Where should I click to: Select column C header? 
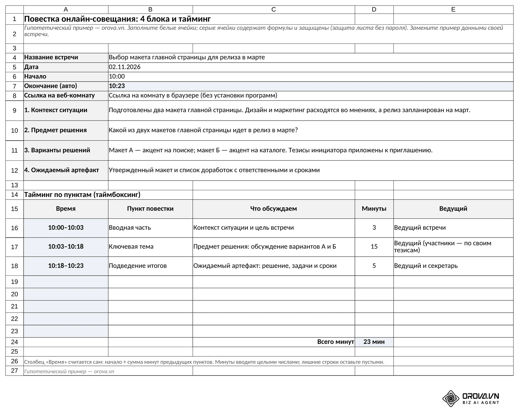[273, 9]
